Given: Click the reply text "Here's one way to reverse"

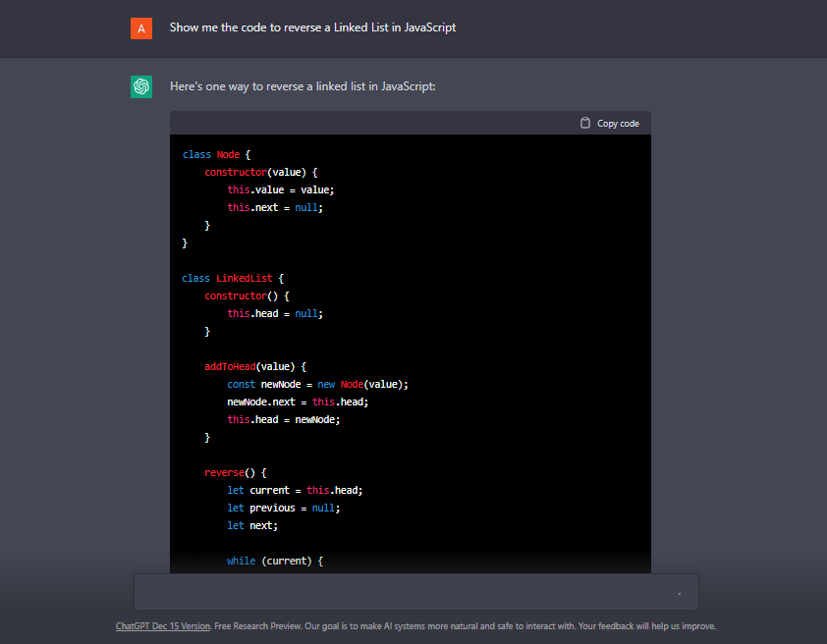Looking at the screenshot, I should coord(302,86).
